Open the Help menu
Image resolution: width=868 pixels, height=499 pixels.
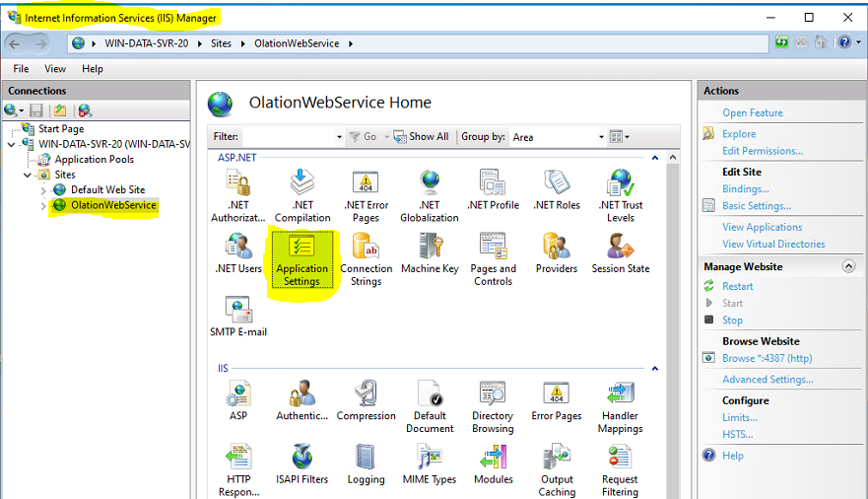click(x=93, y=69)
